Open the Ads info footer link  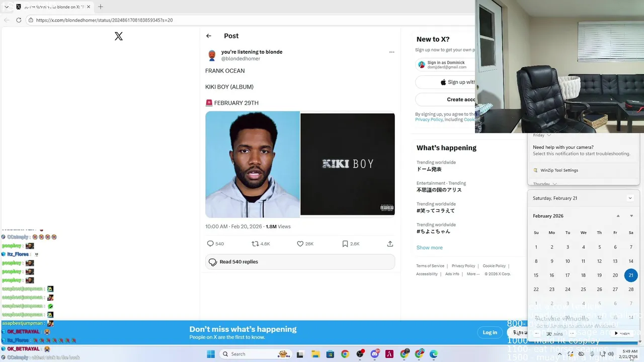point(452,274)
